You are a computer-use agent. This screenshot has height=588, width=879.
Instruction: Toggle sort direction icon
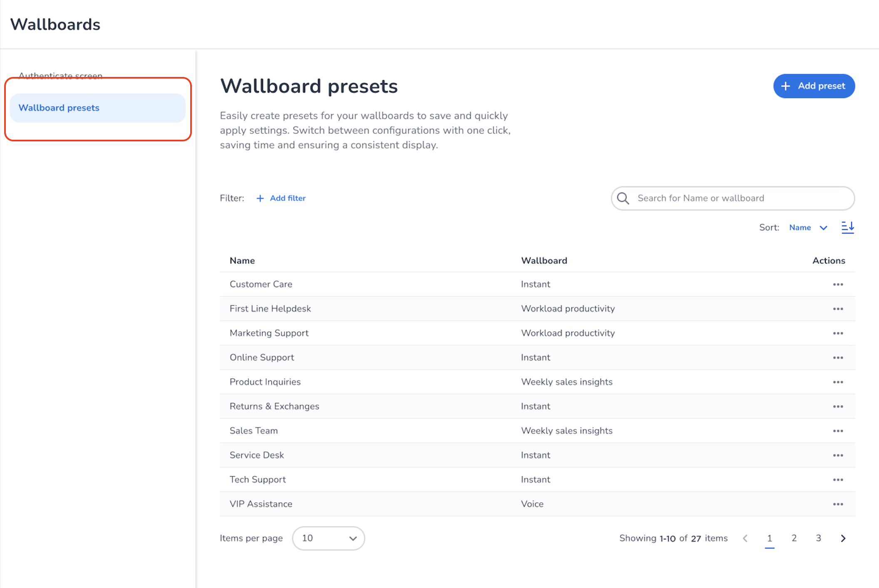tap(847, 227)
